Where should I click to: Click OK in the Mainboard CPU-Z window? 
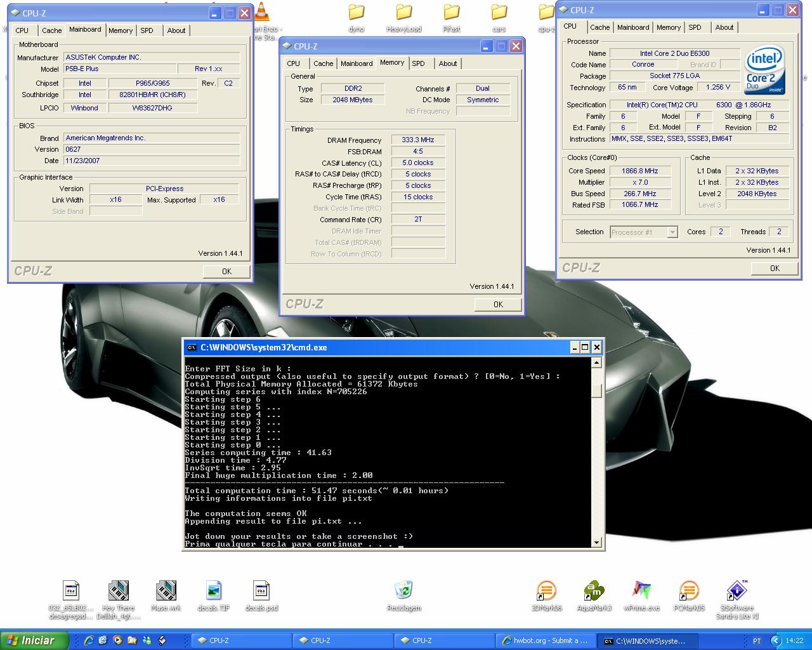tap(226, 272)
